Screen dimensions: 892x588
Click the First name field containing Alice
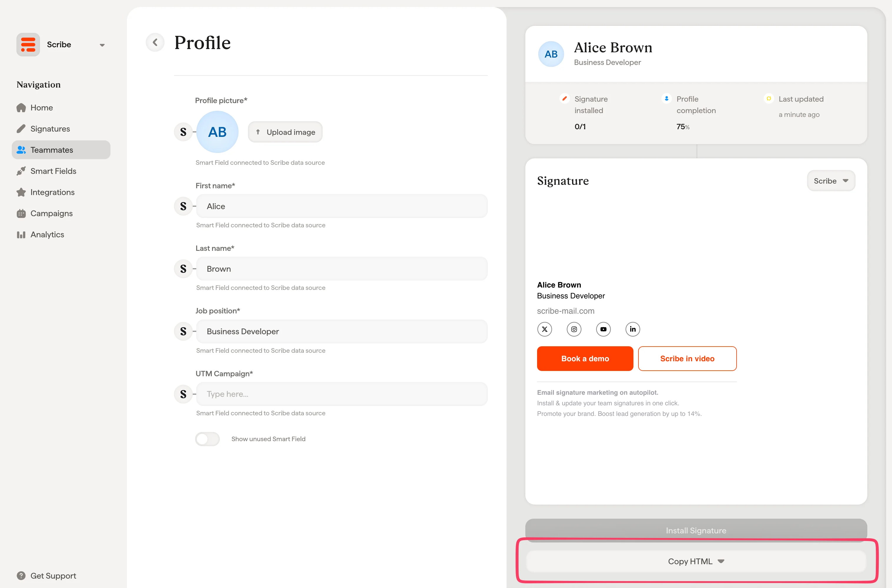point(342,206)
